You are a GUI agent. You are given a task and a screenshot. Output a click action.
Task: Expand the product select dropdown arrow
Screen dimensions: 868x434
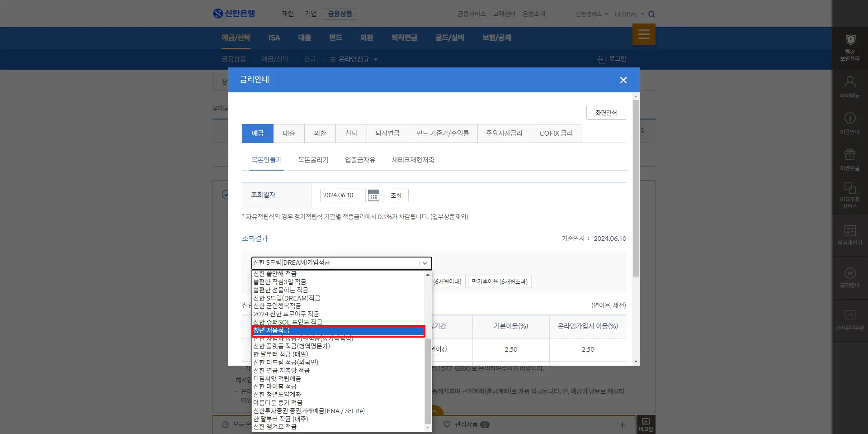pos(425,263)
